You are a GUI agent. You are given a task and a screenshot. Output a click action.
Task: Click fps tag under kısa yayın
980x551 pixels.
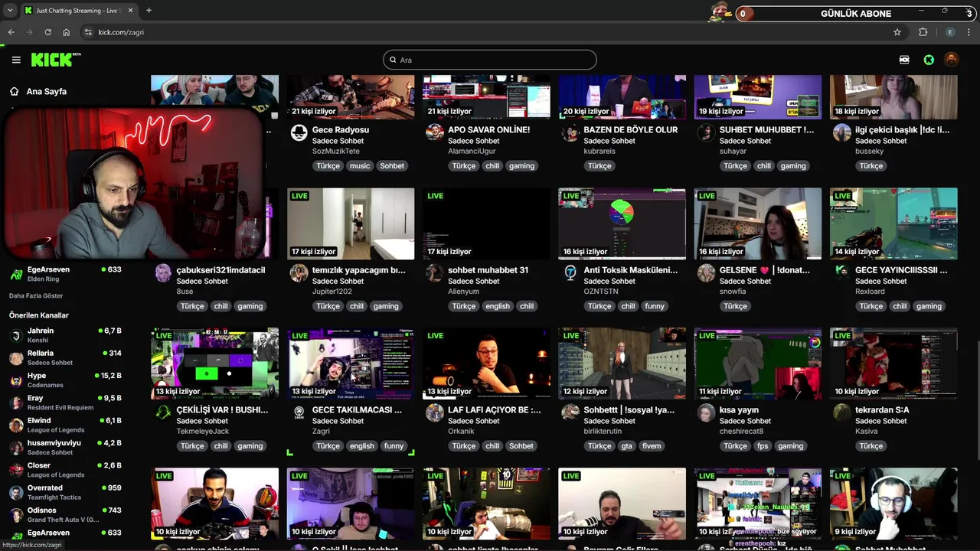(x=762, y=446)
